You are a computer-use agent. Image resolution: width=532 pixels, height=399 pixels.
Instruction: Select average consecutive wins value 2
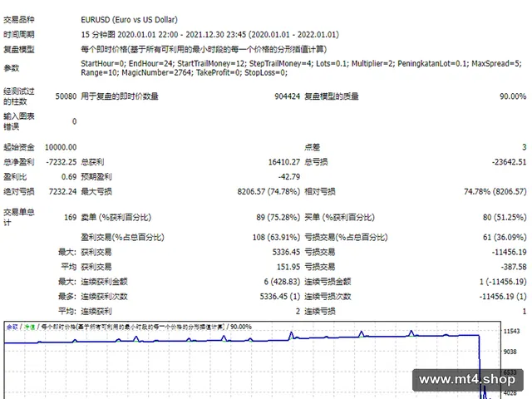click(x=298, y=311)
